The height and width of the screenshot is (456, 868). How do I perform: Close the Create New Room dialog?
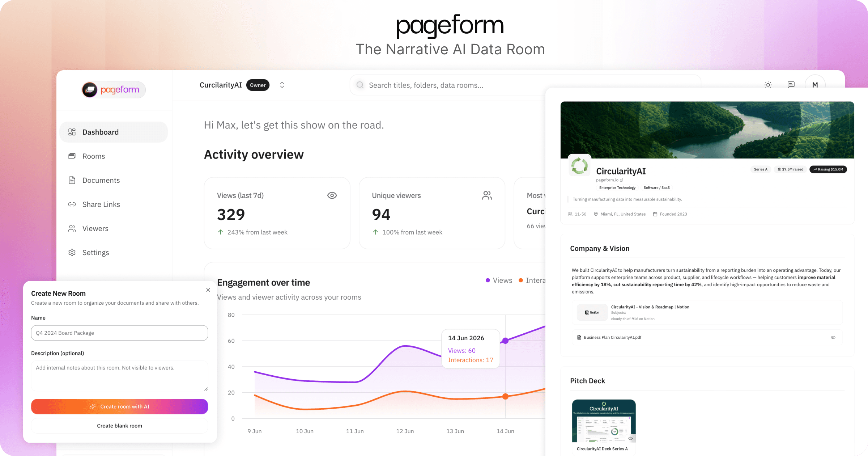208,290
